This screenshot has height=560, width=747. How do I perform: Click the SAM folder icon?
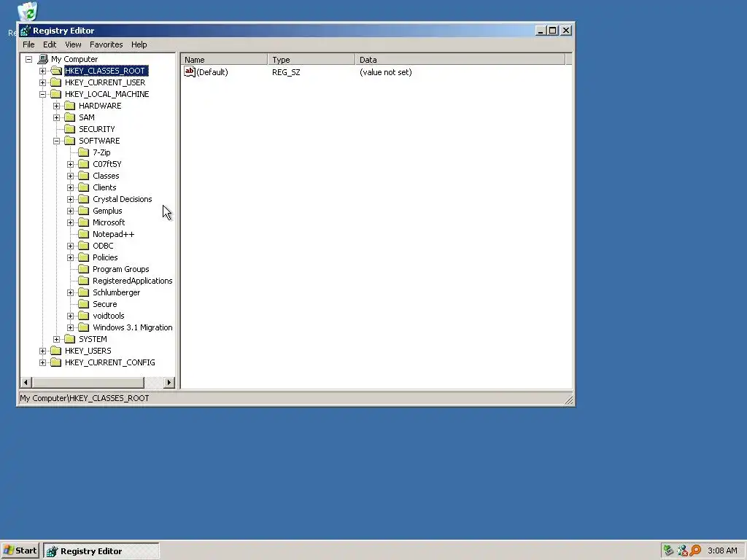(x=70, y=117)
